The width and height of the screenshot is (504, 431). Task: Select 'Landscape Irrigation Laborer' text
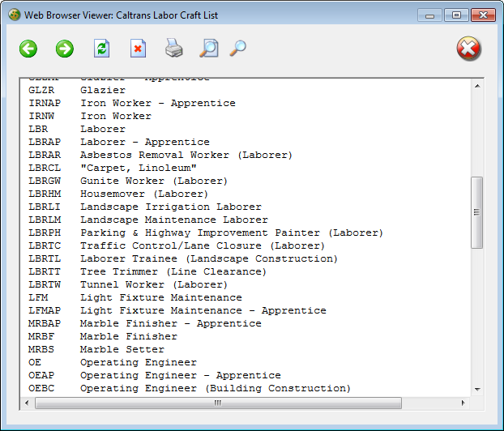point(171,207)
